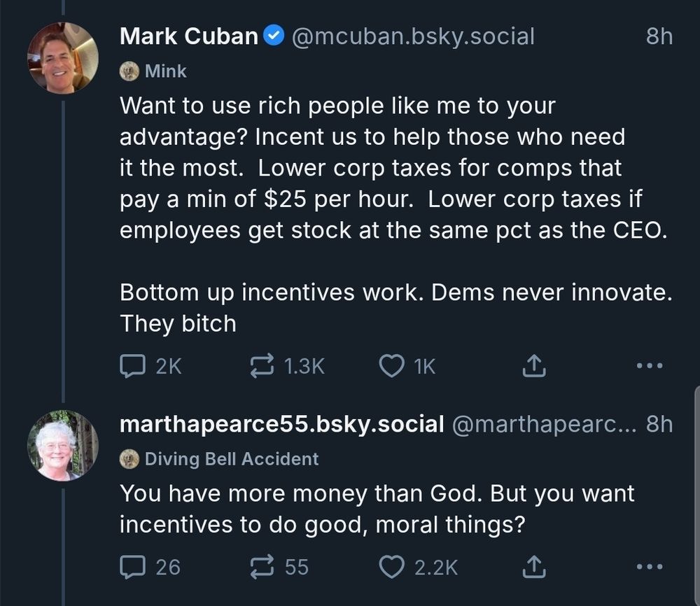Reply to Mark Cuban's post

click(132, 366)
